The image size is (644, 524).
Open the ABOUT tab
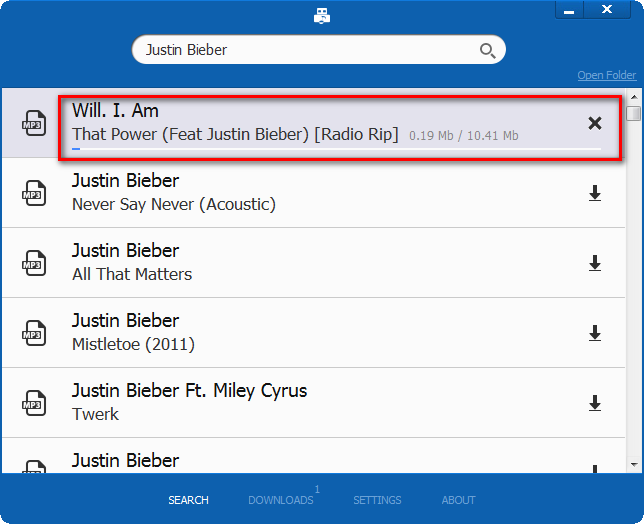[x=458, y=500]
